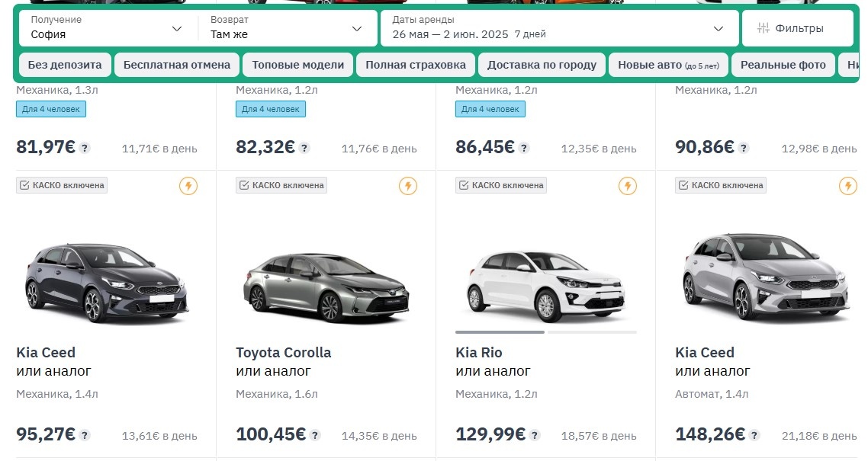Click the checkmark icon on КАСКО включена badge
This screenshot has width=868, height=461.
point(24,184)
